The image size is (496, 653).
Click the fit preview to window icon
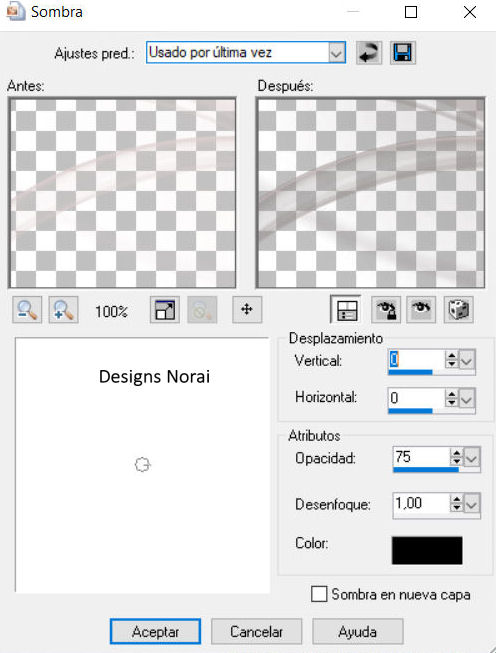click(165, 310)
